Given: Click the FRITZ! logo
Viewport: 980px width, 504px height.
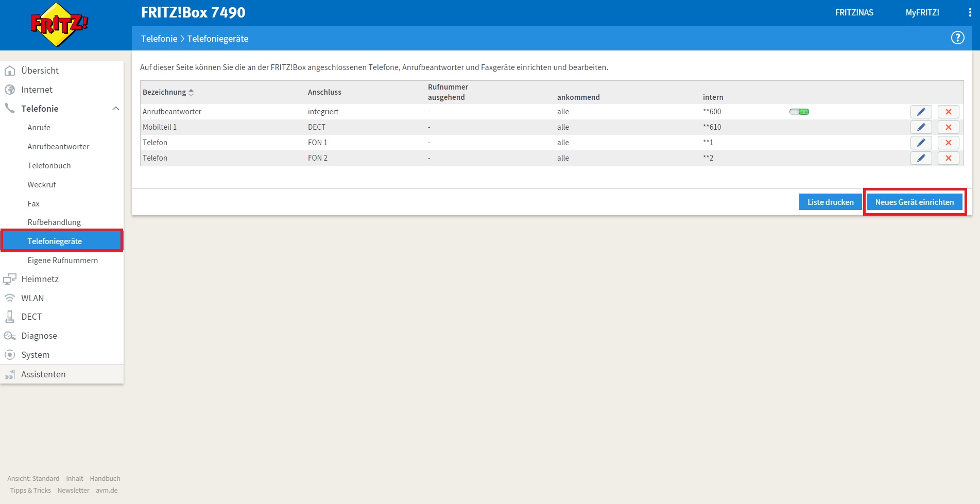Looking at the screenshot, I should tap(59, 25).
